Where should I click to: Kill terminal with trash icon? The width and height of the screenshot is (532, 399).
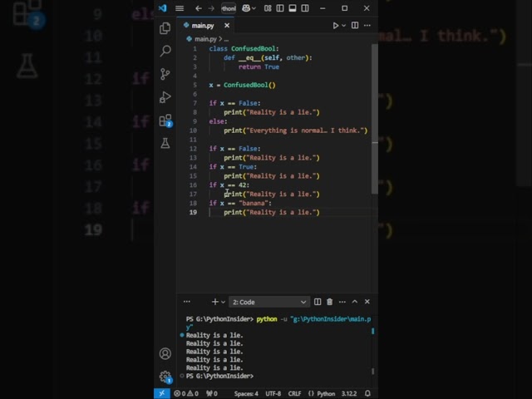pyautogui.click(x=329, y=302)
